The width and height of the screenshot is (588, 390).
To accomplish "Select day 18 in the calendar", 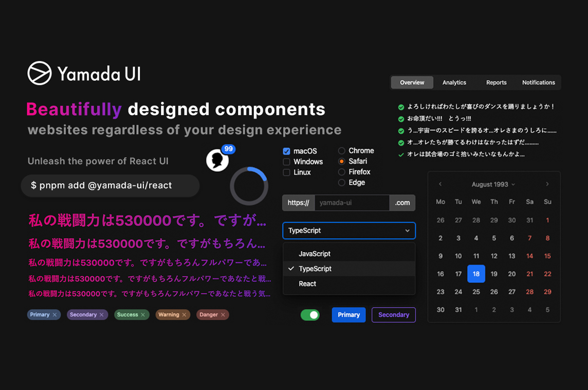I will pyautogui.click(x=476, y=274).
